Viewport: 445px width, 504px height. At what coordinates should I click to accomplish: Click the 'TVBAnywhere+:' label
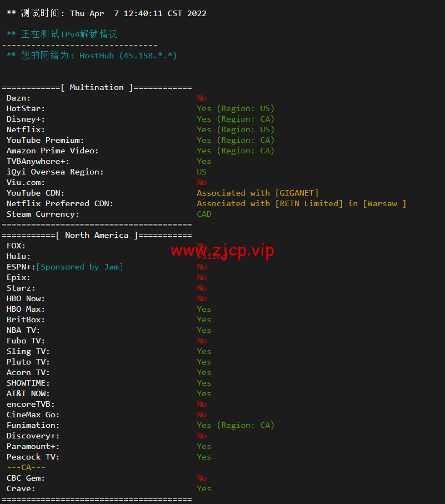pyautogui.click(x=38, y=161)
